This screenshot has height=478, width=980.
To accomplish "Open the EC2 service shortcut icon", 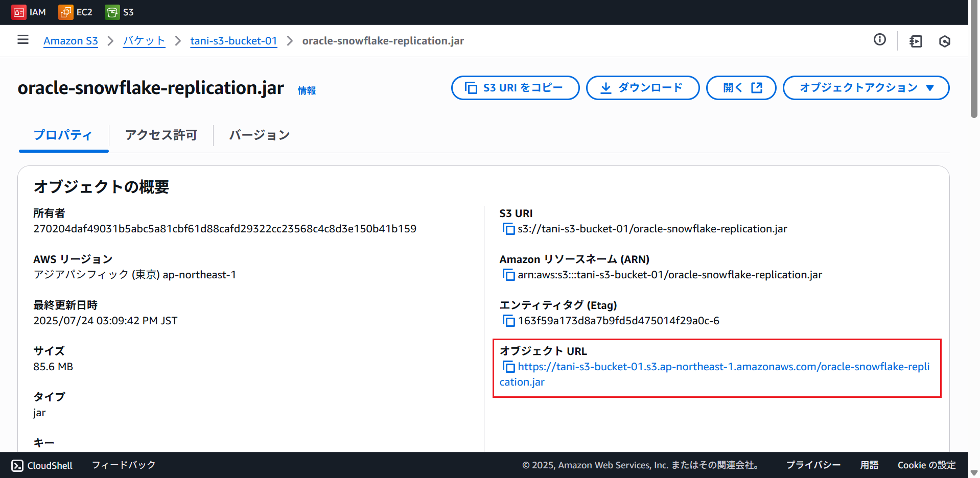I will coord(66,12).
